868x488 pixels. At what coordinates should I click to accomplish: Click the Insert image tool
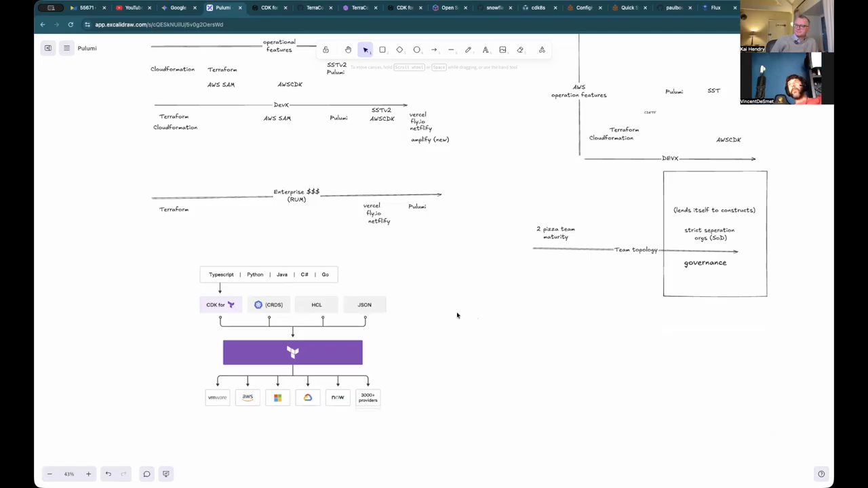502,49
